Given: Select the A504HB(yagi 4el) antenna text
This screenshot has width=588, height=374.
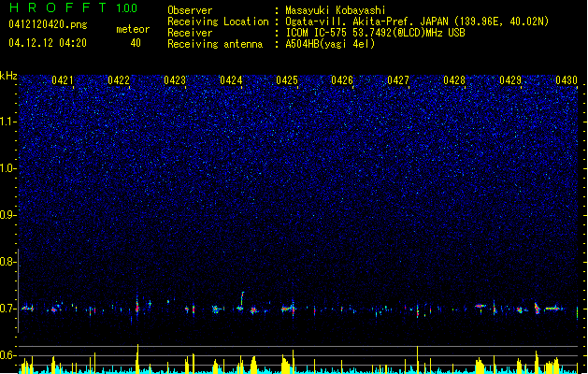Looking at the screenshot, I should tap(330, 44).
